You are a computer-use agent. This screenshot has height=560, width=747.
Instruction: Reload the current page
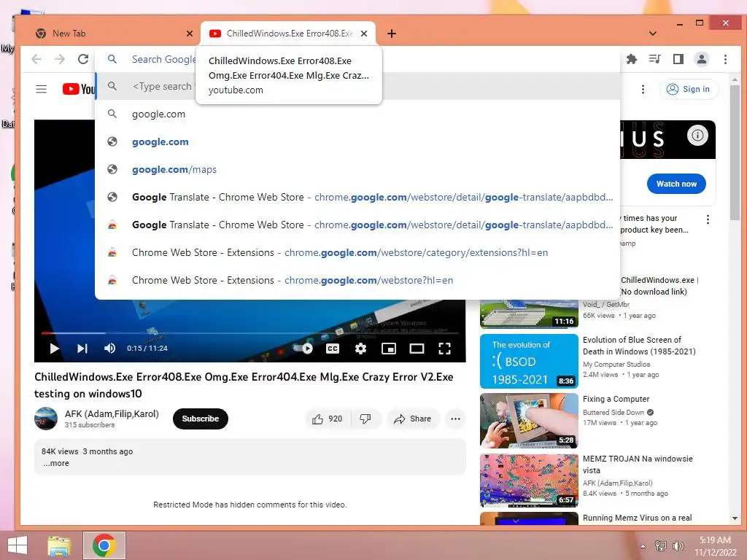click(x=83, y=59)
